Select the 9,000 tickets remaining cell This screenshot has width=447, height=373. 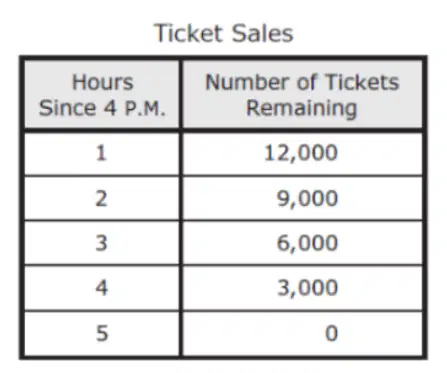coord(302,198)
